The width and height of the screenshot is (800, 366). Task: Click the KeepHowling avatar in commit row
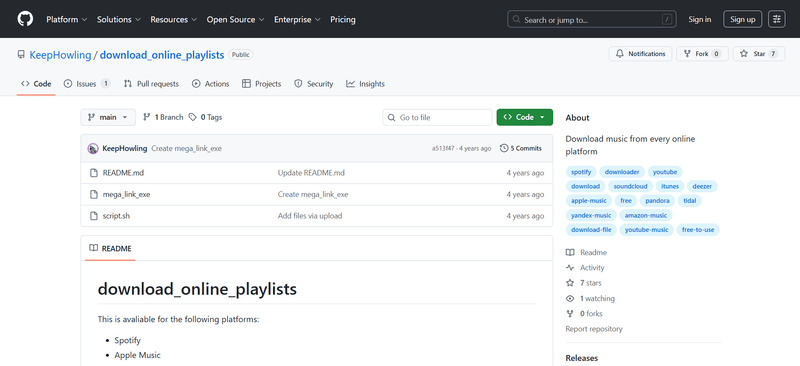tap(93, 149)
